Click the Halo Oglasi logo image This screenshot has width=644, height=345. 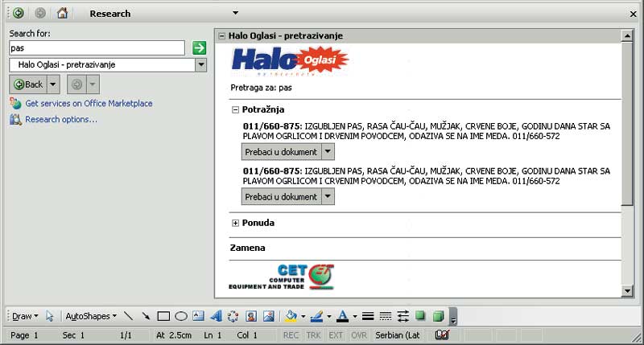pos(290,61)
